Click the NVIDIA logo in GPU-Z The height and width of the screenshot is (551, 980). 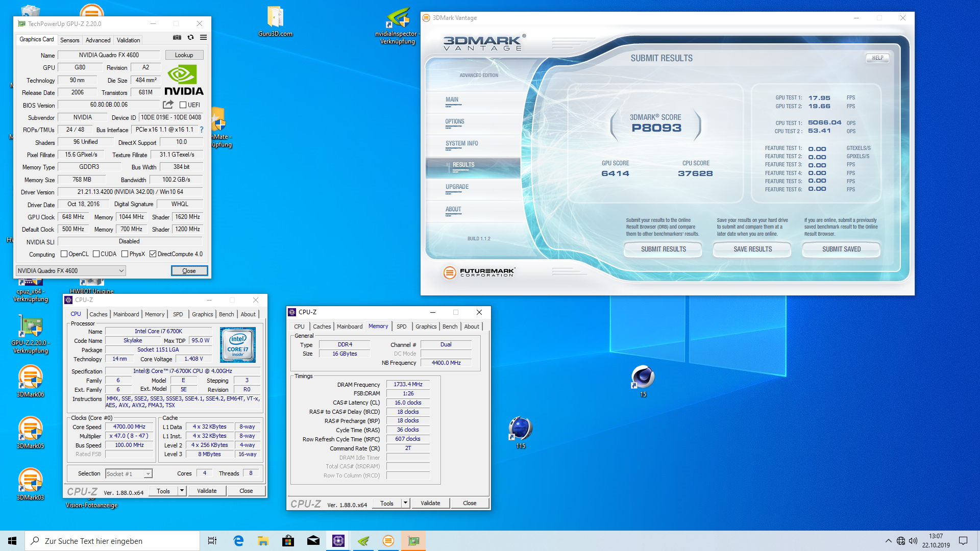[184, 81]
